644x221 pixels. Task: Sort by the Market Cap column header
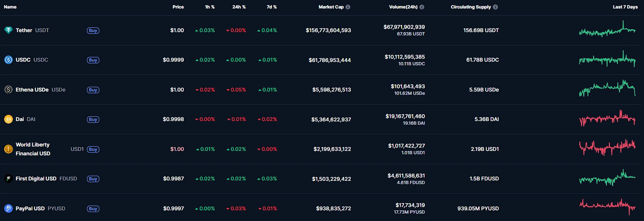click(331, 7)
